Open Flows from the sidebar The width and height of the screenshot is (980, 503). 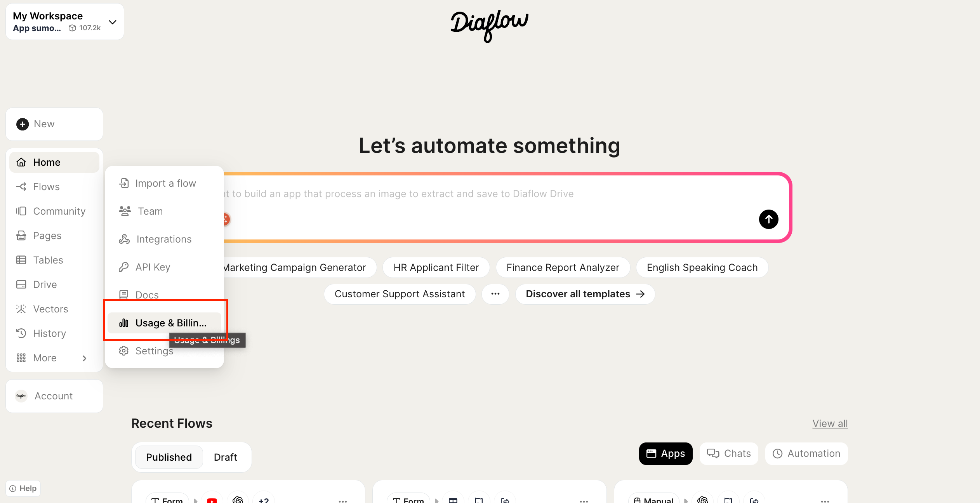[46, 187]
